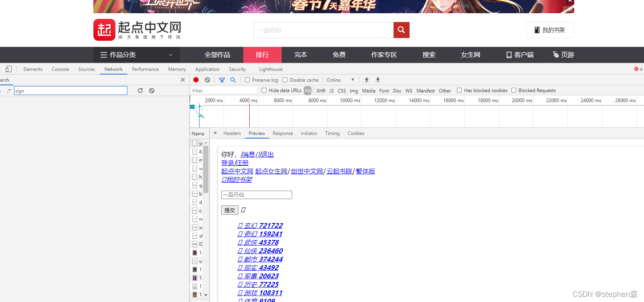Viewport: 644px width, 302px height.
Task: Filter requests by Font type
Action: tap(384, 91)
